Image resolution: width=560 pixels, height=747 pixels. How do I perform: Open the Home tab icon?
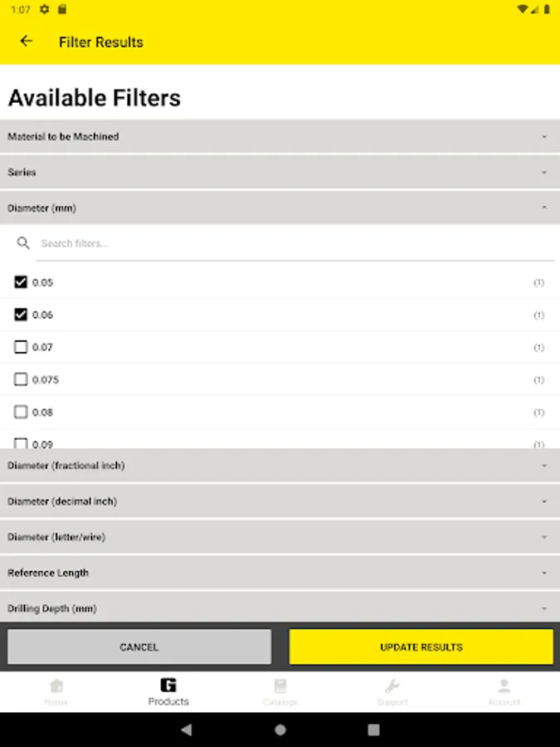[x=56, y=686]
